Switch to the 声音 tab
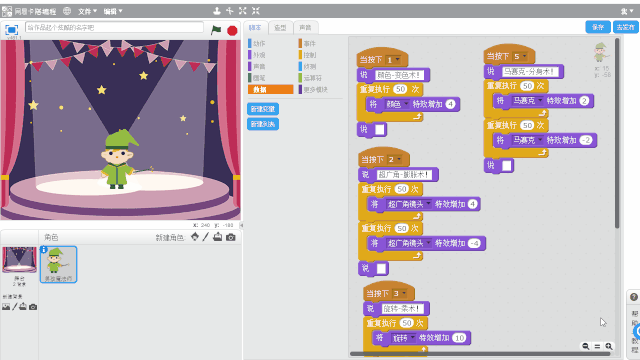Viewport: 640px width, 360px height. tap(305, 27)
